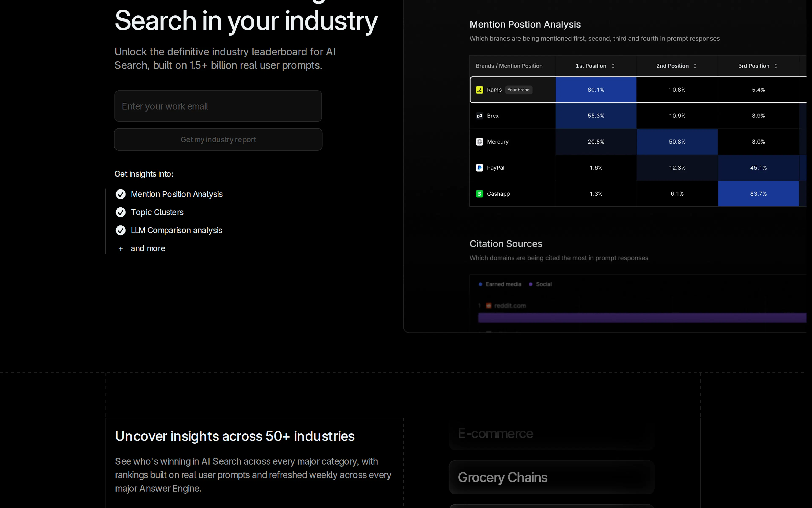
Task: Click the Social legend dot
Action: point(531,284)
